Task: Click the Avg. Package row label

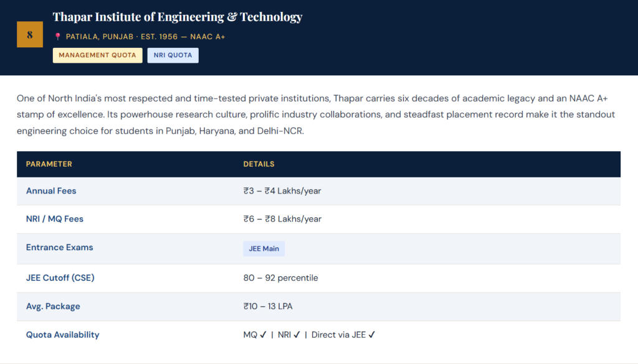Action: 53,306
